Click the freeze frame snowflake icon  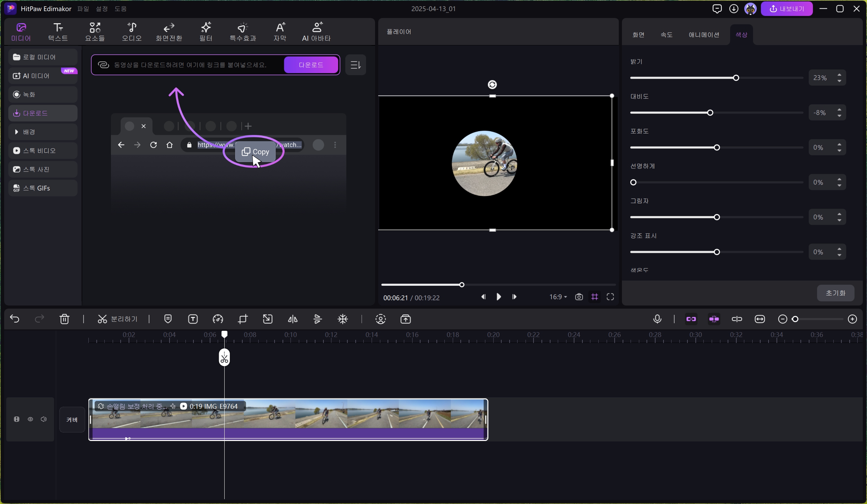343,319
